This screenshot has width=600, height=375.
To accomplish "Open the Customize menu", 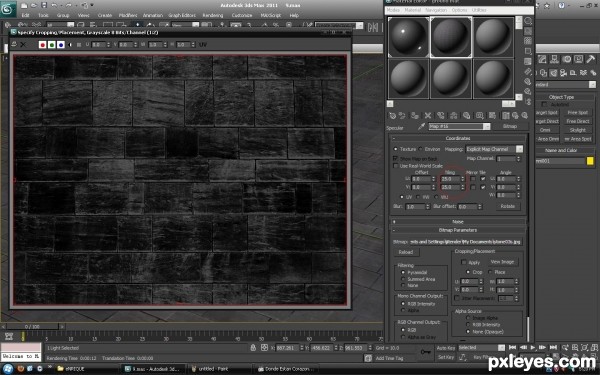I will click(242, 15).
